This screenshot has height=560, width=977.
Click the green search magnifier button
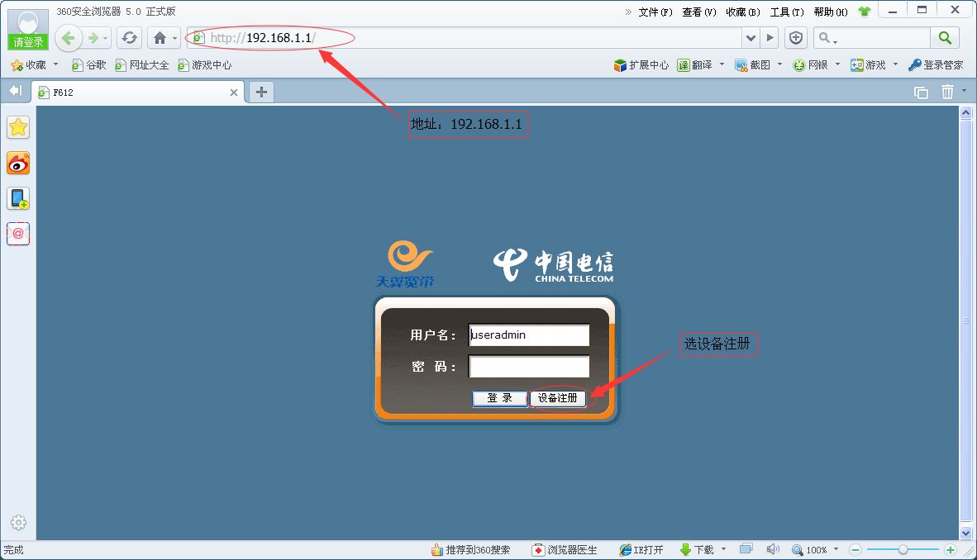[945, 38]
